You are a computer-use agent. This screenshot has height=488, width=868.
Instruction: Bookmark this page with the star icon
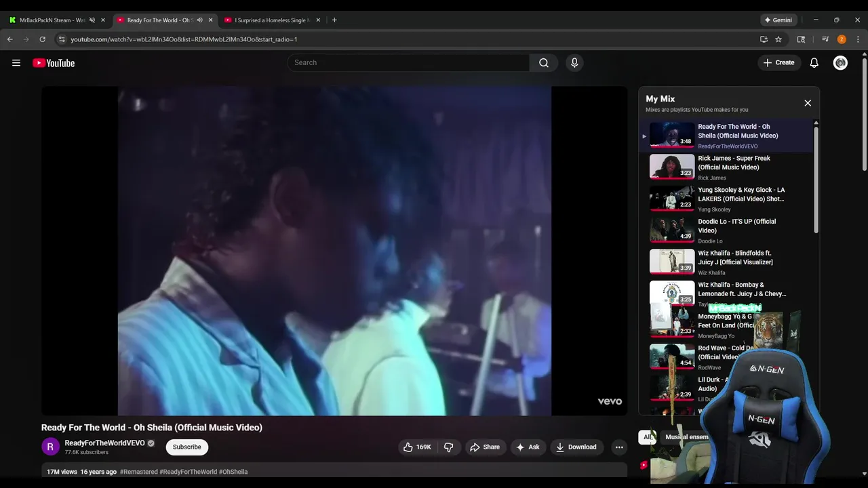(778, 39)
